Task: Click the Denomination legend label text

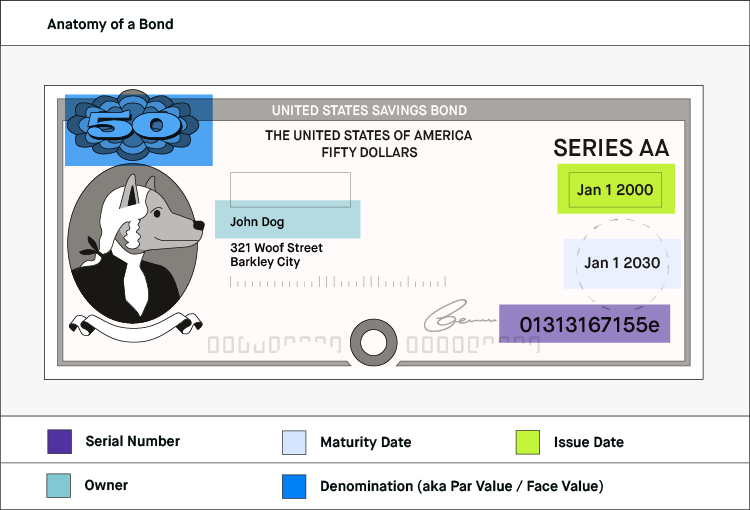Action: (461, 486)
